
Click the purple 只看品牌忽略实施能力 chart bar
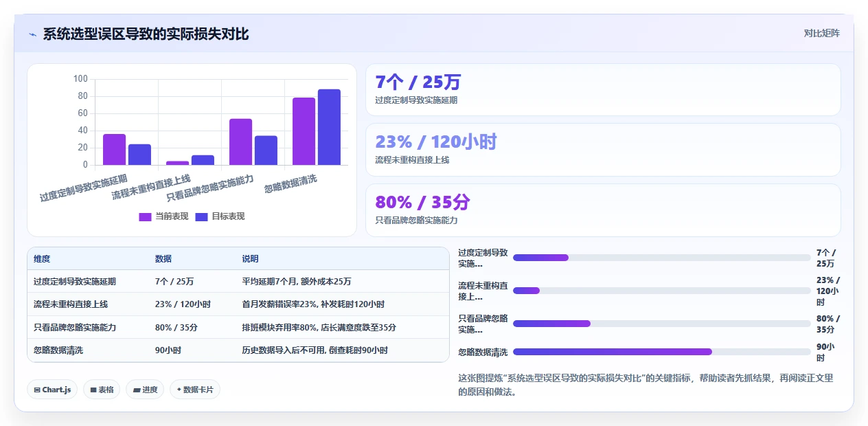(240, 142)
